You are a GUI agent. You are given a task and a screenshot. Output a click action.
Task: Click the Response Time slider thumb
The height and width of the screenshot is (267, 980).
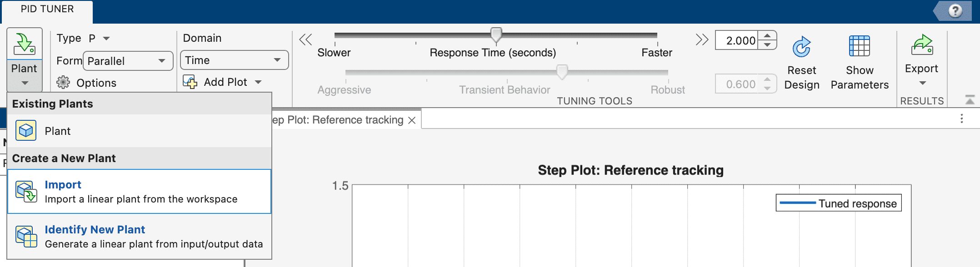496,35
